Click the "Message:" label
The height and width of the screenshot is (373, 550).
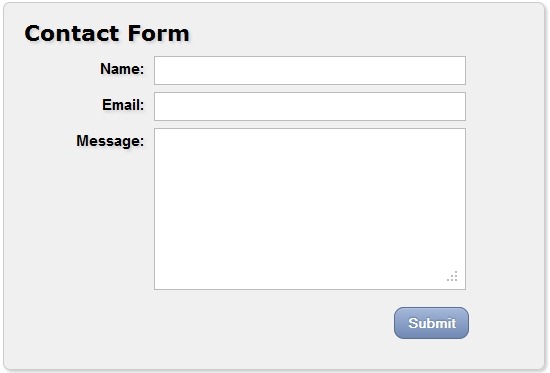[110, 141]
